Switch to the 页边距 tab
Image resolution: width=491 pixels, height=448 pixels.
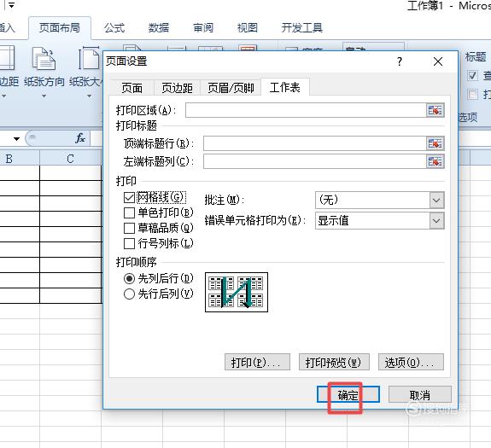coord(177,88)
